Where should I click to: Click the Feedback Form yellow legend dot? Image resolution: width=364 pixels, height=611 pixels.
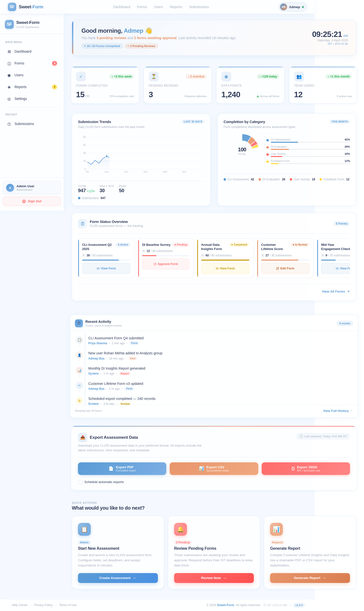click(321, 179)
